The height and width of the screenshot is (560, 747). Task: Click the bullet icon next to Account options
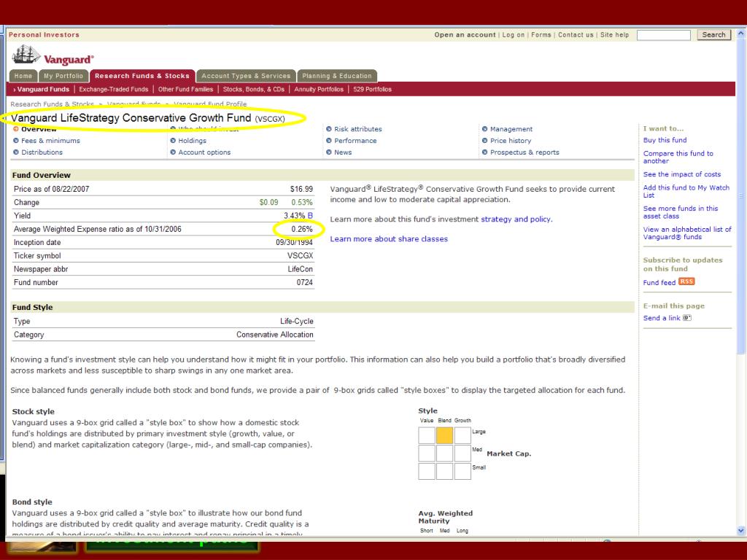pyautogui.click(x=173, y=152)
